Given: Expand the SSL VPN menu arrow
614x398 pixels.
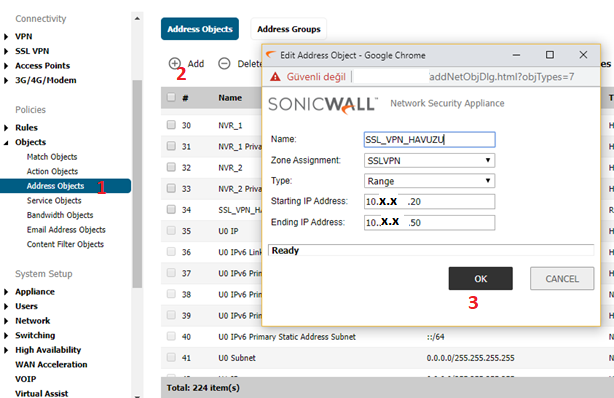Looking at the screenshot, I should pyautogui.click(x=6, y=51).
